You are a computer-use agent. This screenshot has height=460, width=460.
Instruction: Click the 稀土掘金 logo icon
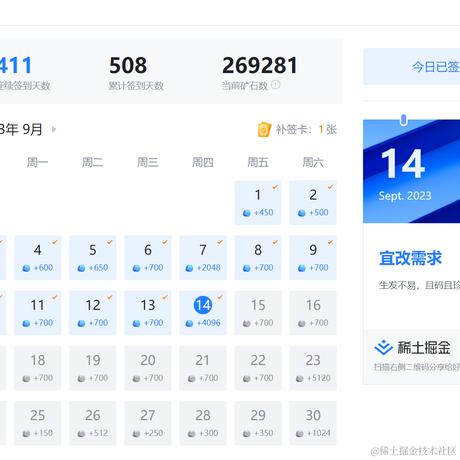[x=383, y=348]
